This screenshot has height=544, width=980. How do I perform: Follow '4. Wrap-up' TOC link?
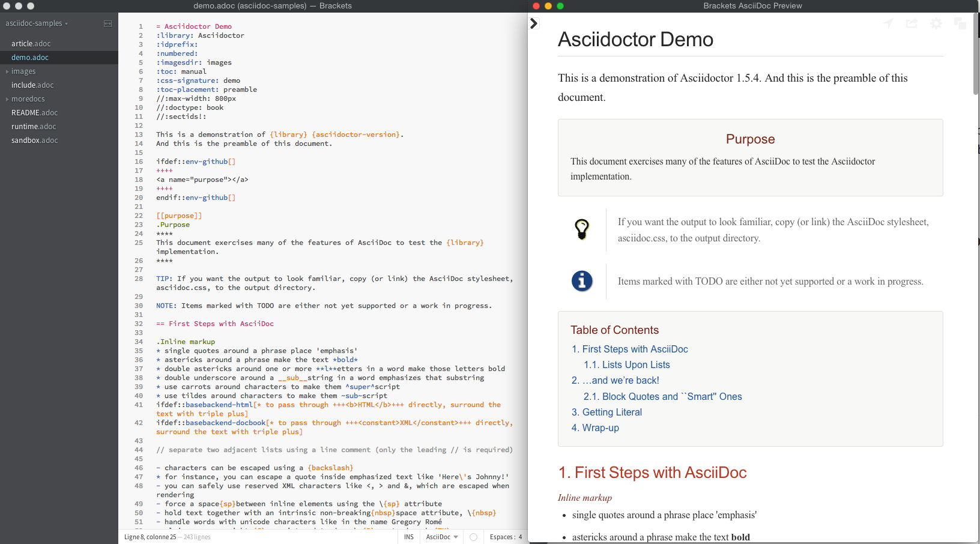[595, 428]
